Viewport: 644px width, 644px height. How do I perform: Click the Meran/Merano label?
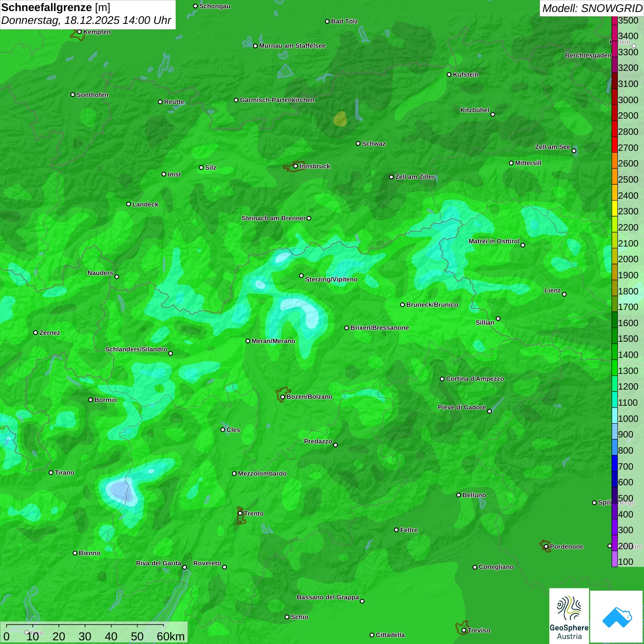click(x=273, y=341)
